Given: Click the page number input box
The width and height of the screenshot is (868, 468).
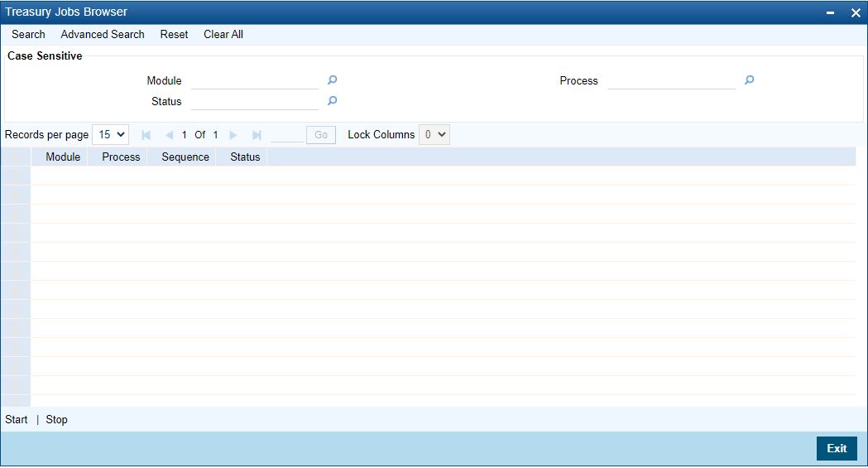Looking at the screenshot, I should tap(287, 134).
